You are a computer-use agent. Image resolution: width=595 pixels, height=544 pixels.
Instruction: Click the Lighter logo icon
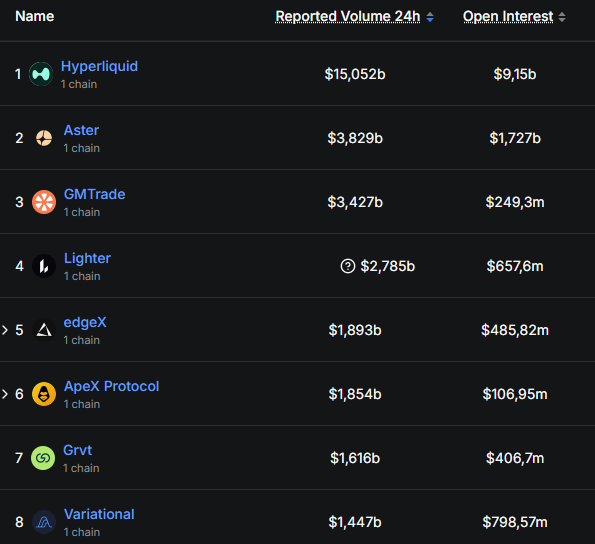44,266
